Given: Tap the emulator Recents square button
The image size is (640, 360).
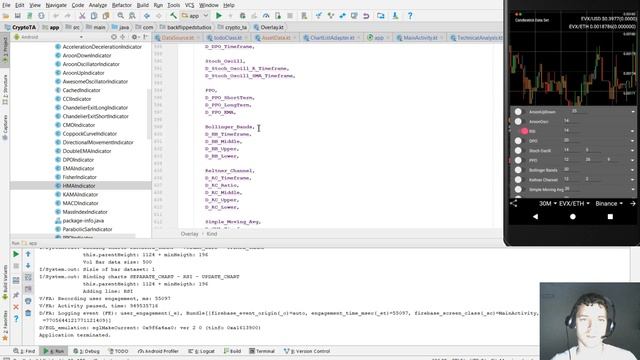Looking at the screenshot, I should [x=610, y=217].
